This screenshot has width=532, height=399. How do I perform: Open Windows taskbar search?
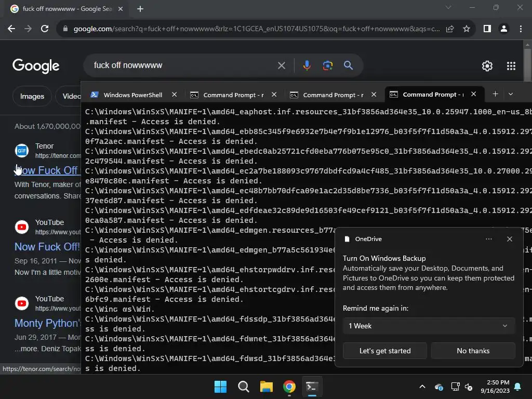244,387
